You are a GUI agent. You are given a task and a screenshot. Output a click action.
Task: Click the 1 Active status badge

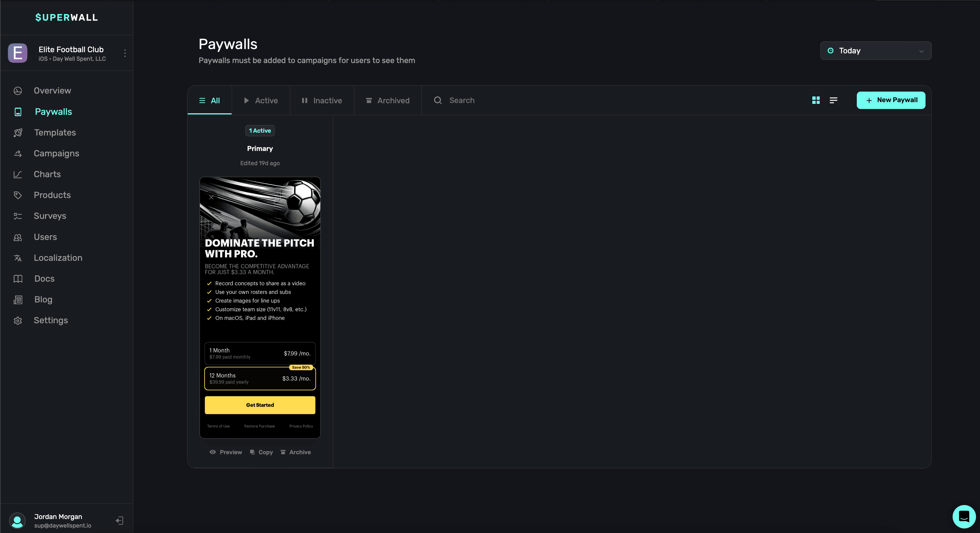pyautogui.click(x=260, y=131)
